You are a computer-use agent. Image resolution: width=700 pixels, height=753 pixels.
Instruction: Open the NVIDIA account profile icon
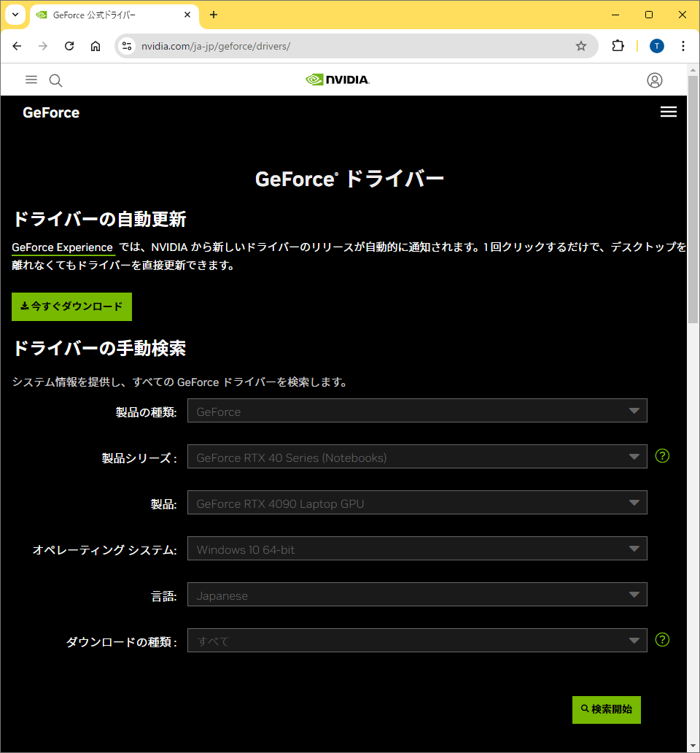[x=654, y=80]
